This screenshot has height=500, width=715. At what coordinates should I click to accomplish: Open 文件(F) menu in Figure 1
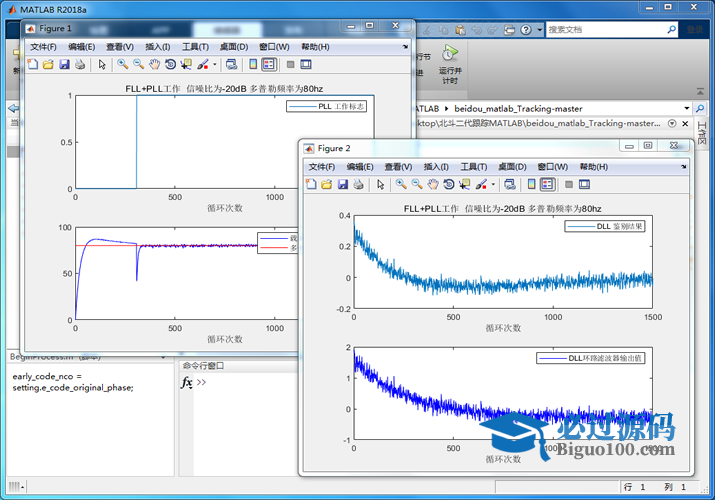click(43, 47)
